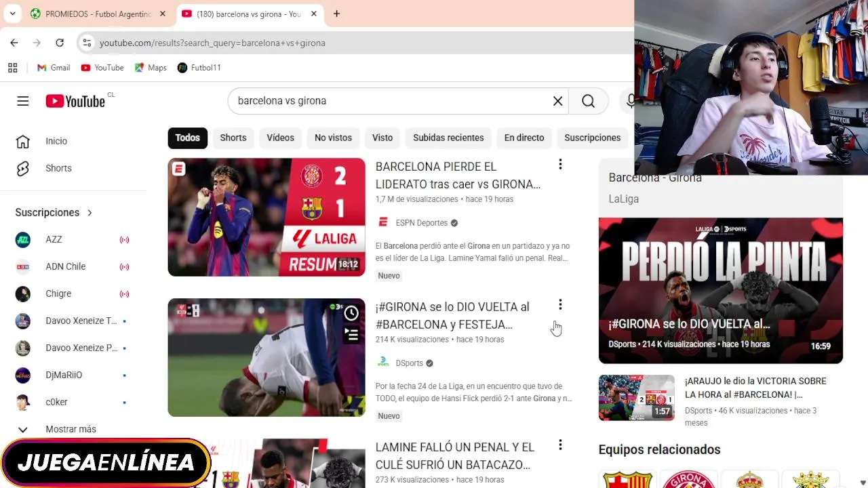Open the DjMaRiiO subscription channel

[x=72, y=375]
